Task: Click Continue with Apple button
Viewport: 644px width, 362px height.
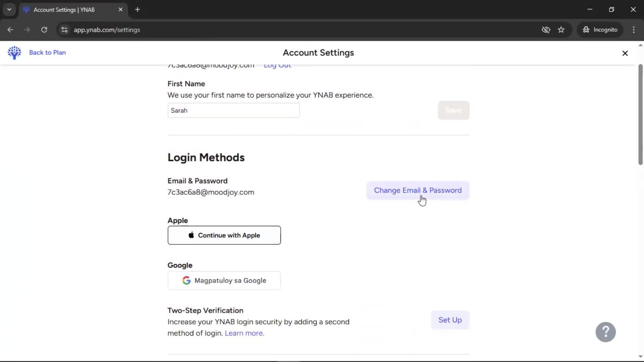Action: click(x=224, y=235)
